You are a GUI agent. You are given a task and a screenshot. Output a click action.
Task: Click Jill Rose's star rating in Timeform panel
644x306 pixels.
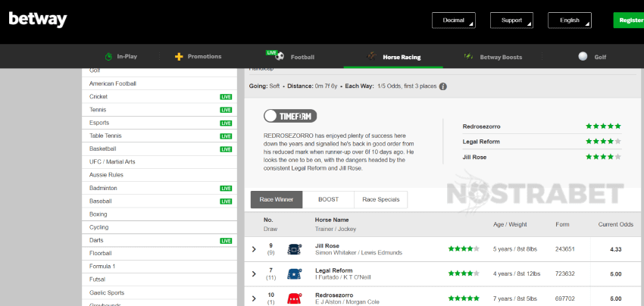point(603,157)
